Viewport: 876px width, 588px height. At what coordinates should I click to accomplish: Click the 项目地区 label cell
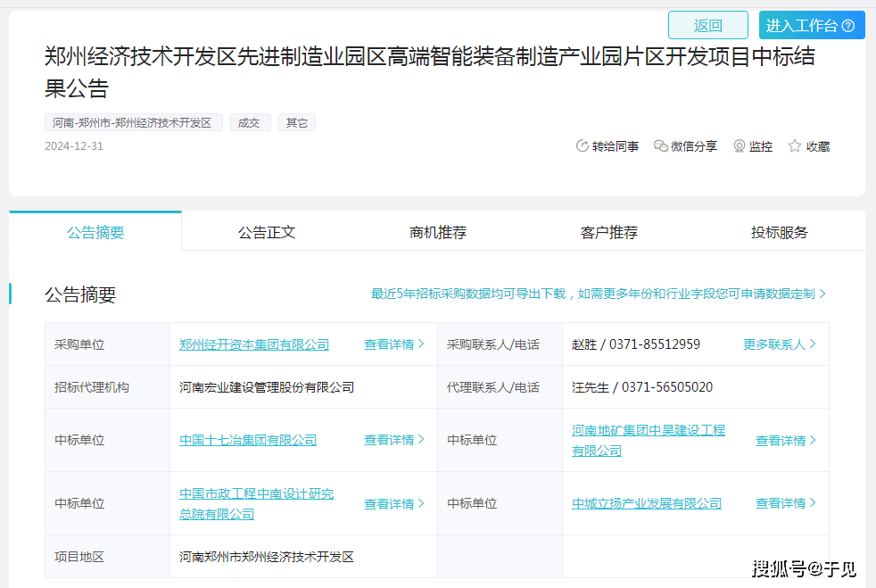tap(107, 557)
